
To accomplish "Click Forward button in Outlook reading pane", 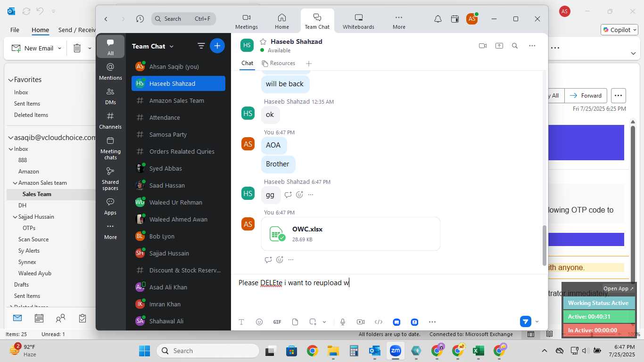I will pyautogui.click(x=586, y=95).
